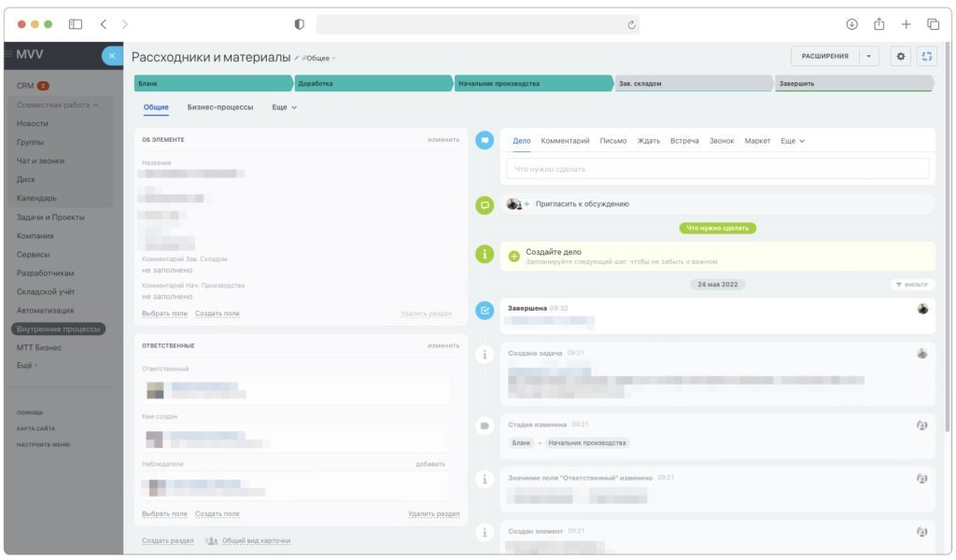956x560 pixels.
Task: Open CRM in the sidebar
Action: click(x=25, y=86)
